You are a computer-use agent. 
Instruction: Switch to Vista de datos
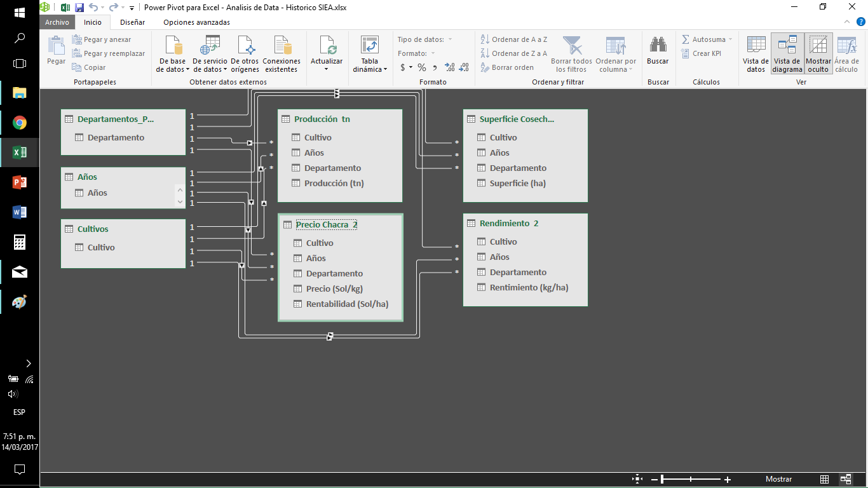pos(756,54)
